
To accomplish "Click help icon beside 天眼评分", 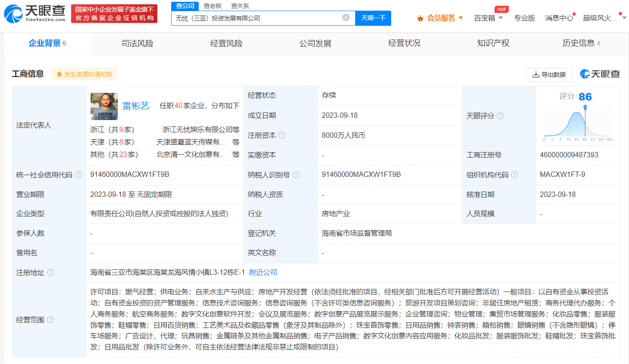I will click(501, 116).
